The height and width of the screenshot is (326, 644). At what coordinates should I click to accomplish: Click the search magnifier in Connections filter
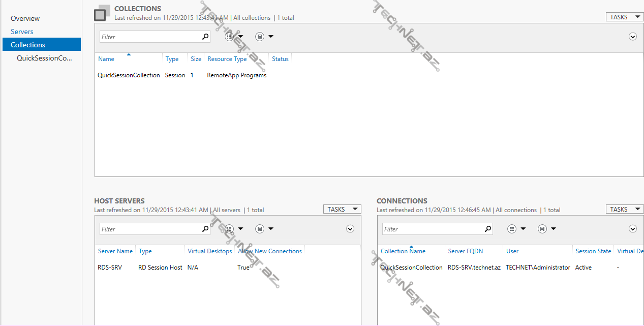point(488,229)
